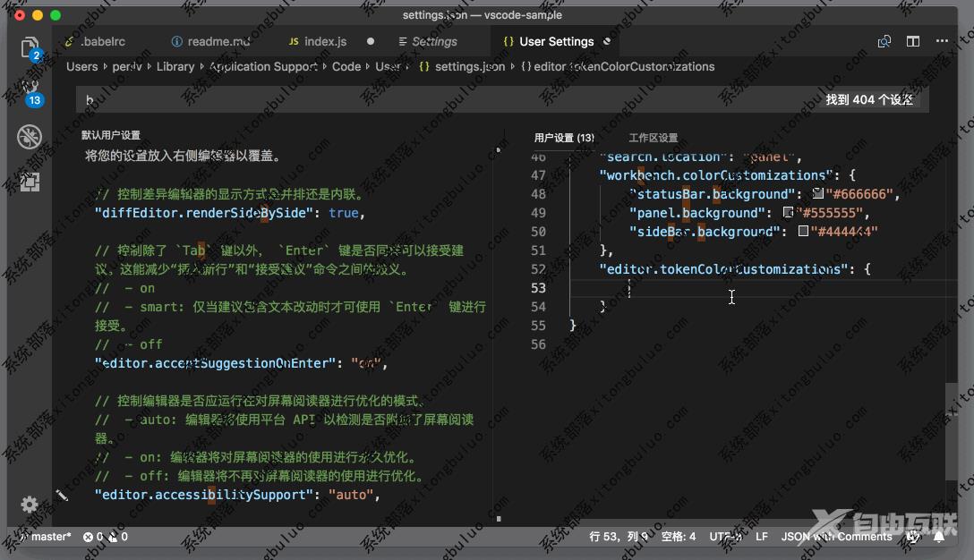Open the #666666 color picker swatch
Image resolution: width=974 pixels, height=560 pixels.
(x=818, y=194)
